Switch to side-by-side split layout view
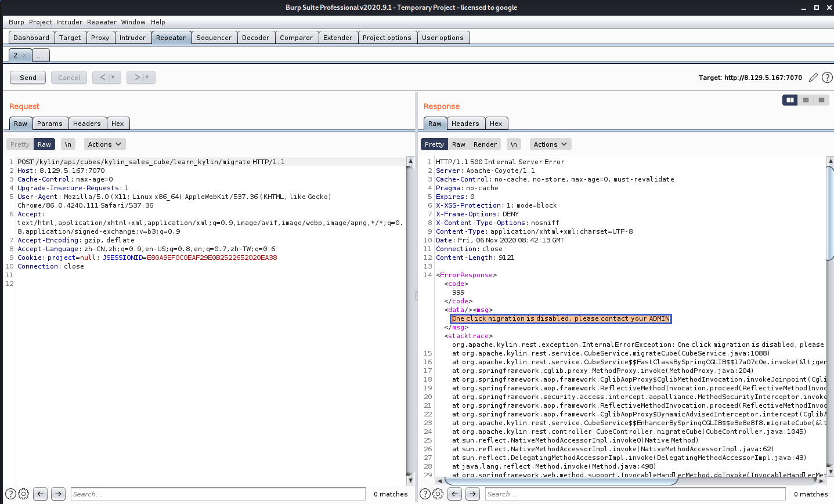834x504 pixels. (790, 100)
